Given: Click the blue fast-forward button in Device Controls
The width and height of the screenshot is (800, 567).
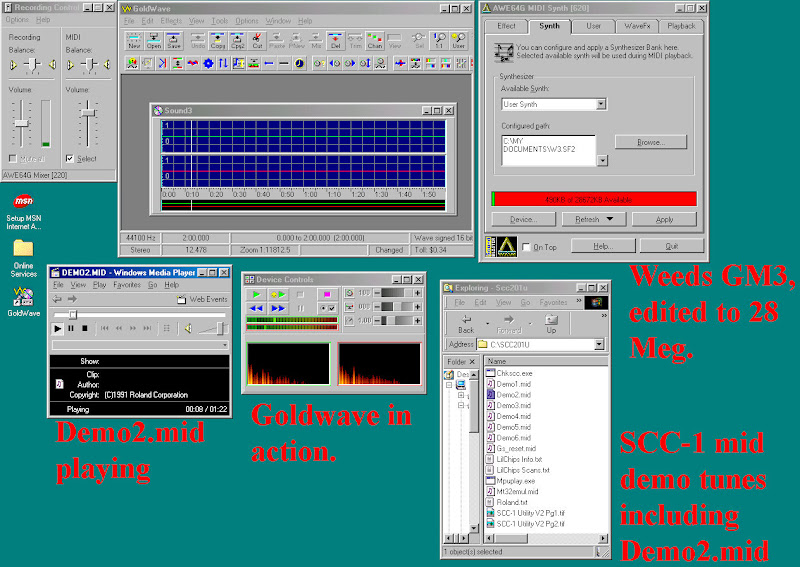Looking at the screenshot, I should [278, 308].
